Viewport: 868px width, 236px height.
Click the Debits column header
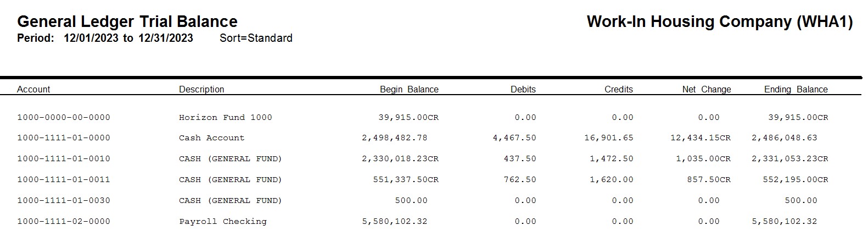point(523,89)
